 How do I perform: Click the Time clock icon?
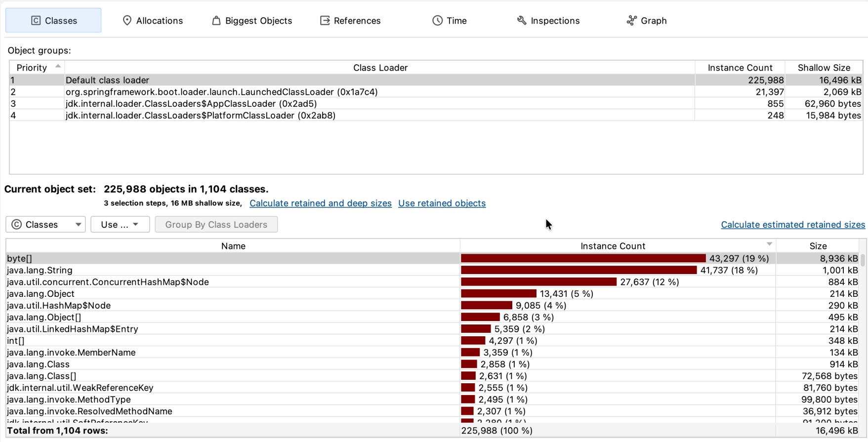click(437, 20)
